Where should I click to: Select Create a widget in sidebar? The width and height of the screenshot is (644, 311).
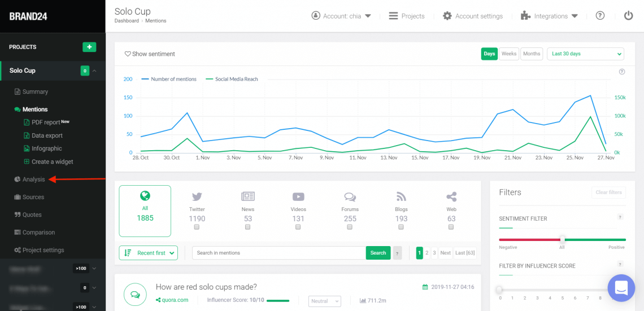(x=49, y=161)
